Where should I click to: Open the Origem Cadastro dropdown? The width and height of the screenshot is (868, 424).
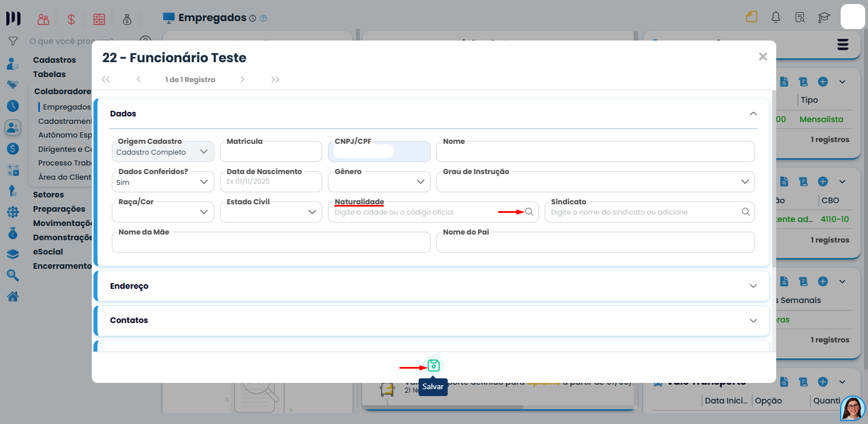coord(163,152)
